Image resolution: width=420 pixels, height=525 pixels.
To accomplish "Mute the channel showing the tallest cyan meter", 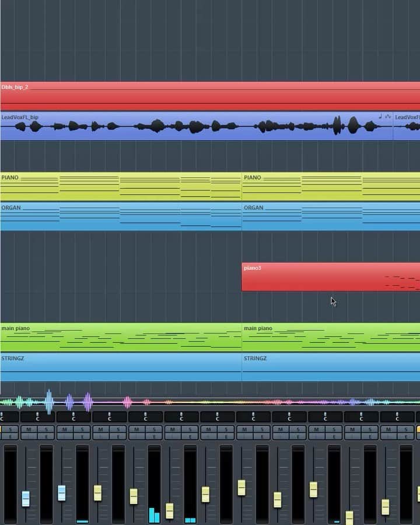I will 136,429.
